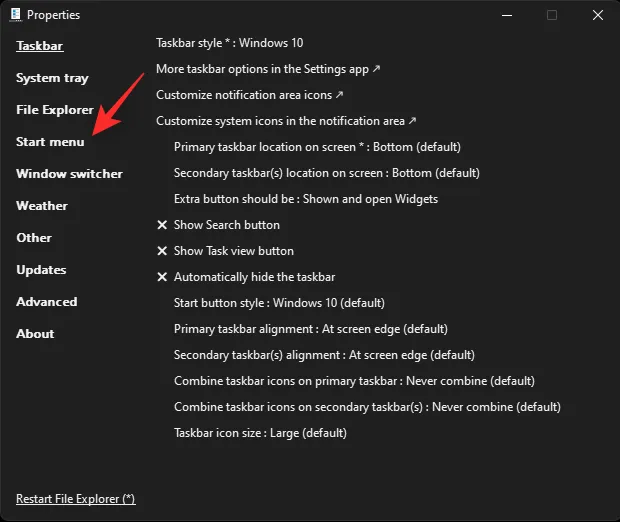Change the Taskbar style option
The image size is (620, 522).
coord(230,43)
